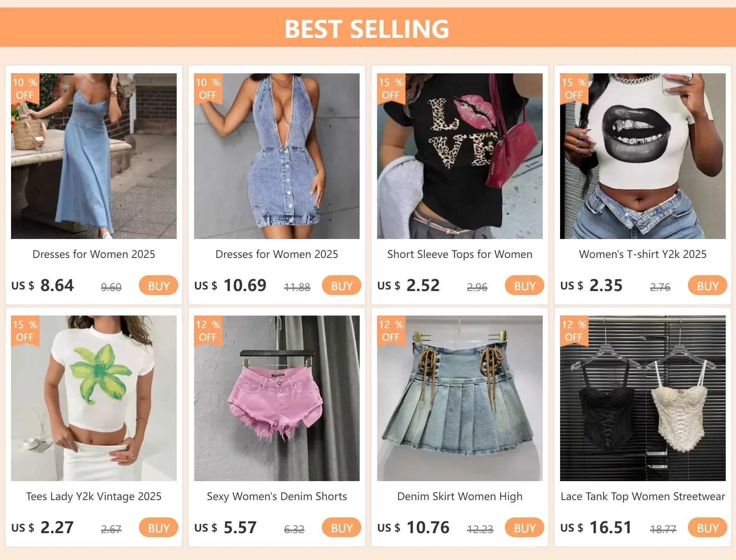Screen dimensions: 736x560
Task: Open 'Lace Tank Top Women Streetwear' title link
Action: pyautogui.click(x=643, y=497)
